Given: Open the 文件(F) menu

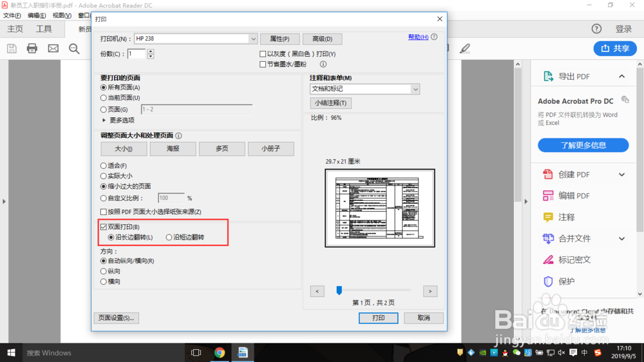Looking at the screenshot, I should coord(12,15).
